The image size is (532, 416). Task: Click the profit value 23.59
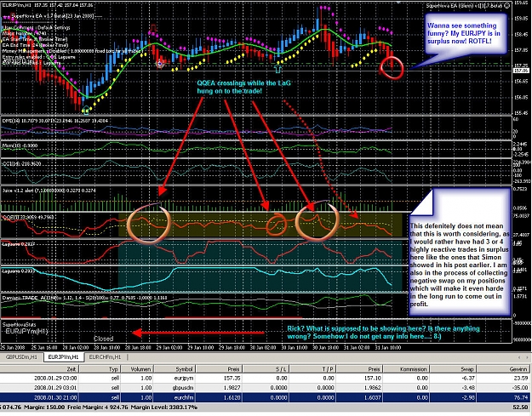pos(522,378)
